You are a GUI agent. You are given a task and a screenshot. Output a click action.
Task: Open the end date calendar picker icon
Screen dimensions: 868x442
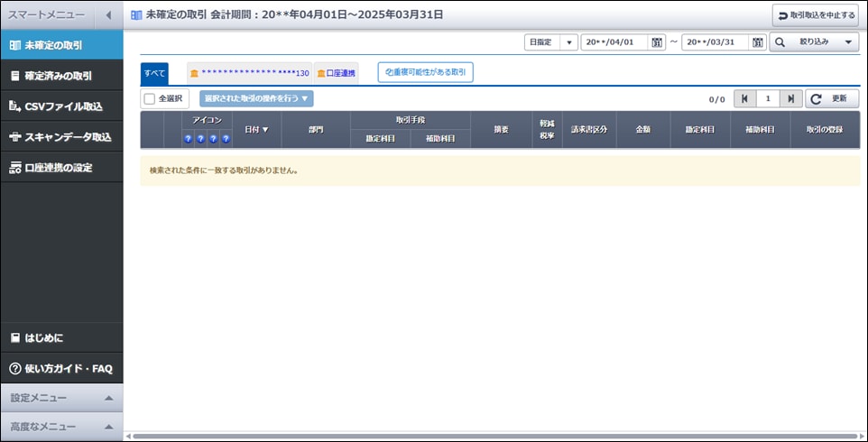click(x=757, y=42)
